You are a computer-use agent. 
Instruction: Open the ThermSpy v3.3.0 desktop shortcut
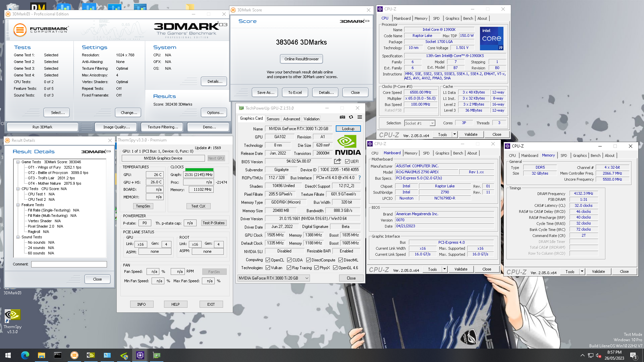(x=12, y=321)
